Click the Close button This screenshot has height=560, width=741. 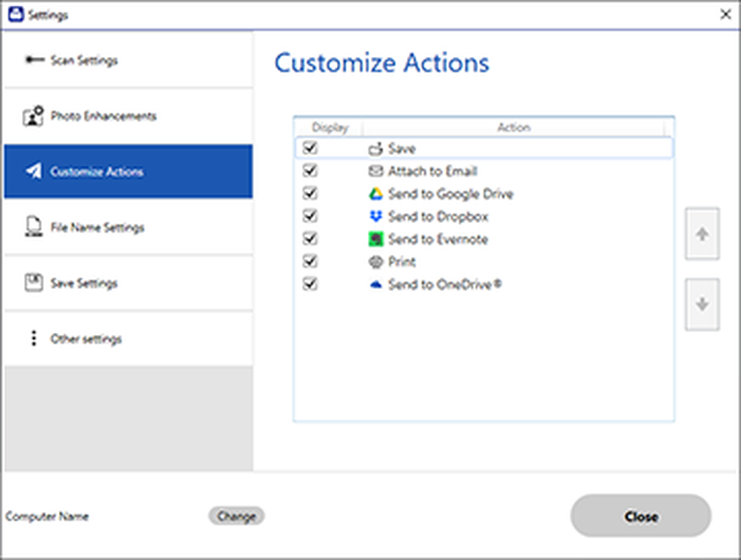point(641,516)
